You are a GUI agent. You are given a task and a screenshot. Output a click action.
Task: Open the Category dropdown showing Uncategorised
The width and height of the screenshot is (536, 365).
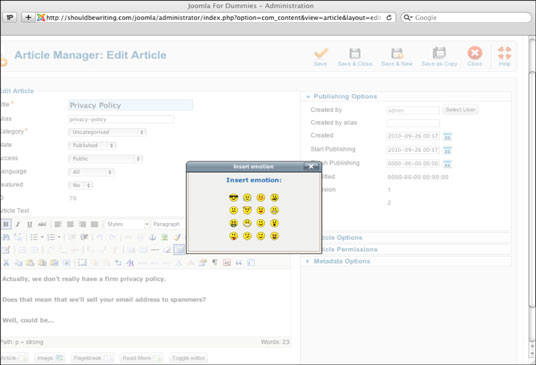point(107,132)
